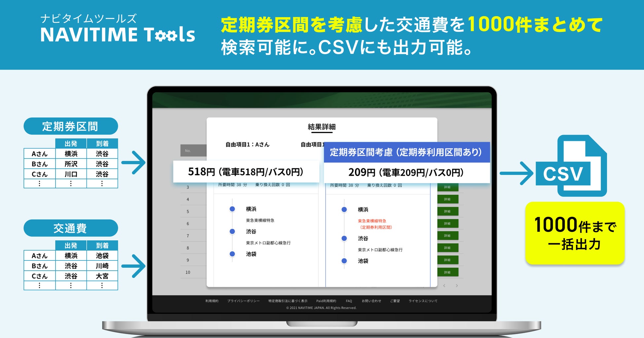
Task: Click the Bさん cell in the 定期券区間 table
Action: [40, 164]
